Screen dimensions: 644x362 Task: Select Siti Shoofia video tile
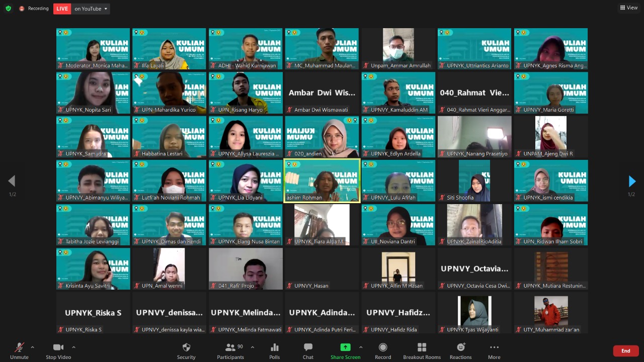(x=474, y=180)
